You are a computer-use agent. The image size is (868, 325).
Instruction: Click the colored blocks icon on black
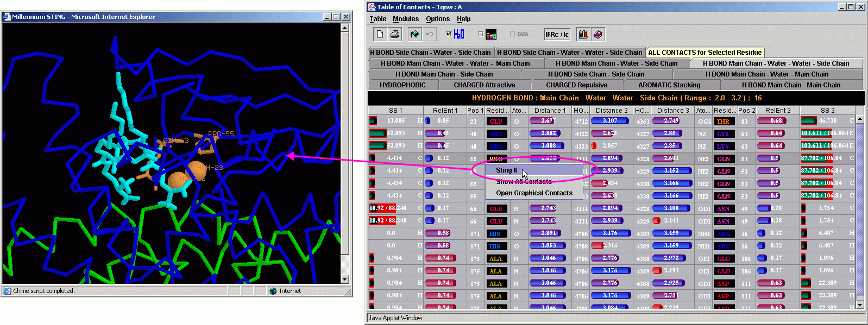point(491,34)
